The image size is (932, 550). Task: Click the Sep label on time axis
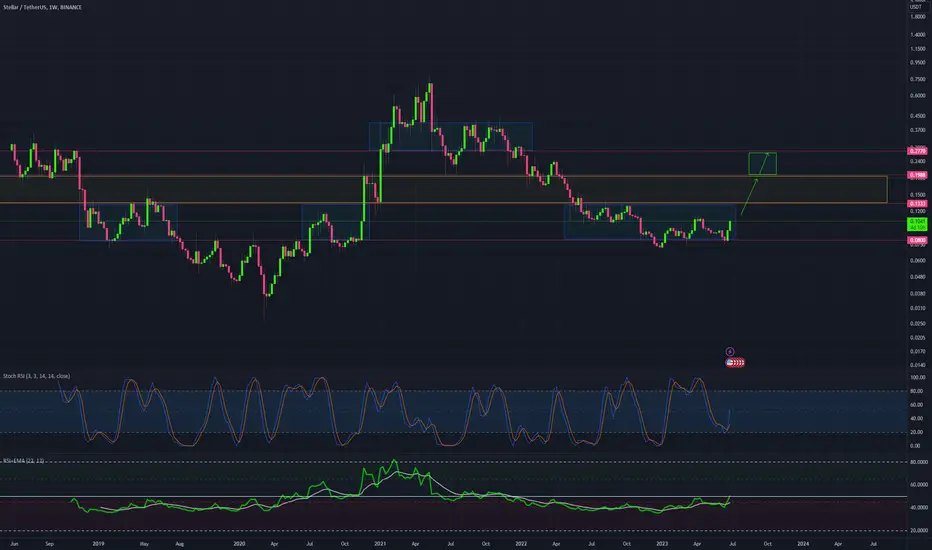[49, 543]
